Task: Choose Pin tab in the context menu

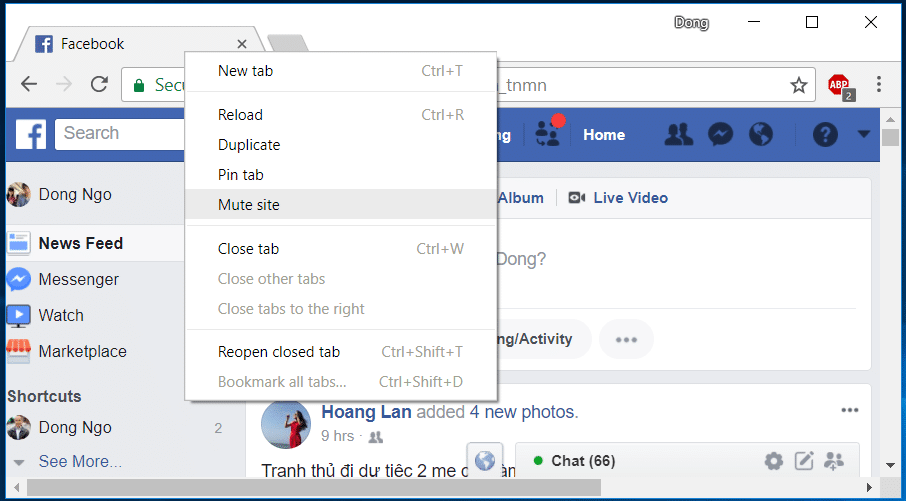Action: click(241, 175)
